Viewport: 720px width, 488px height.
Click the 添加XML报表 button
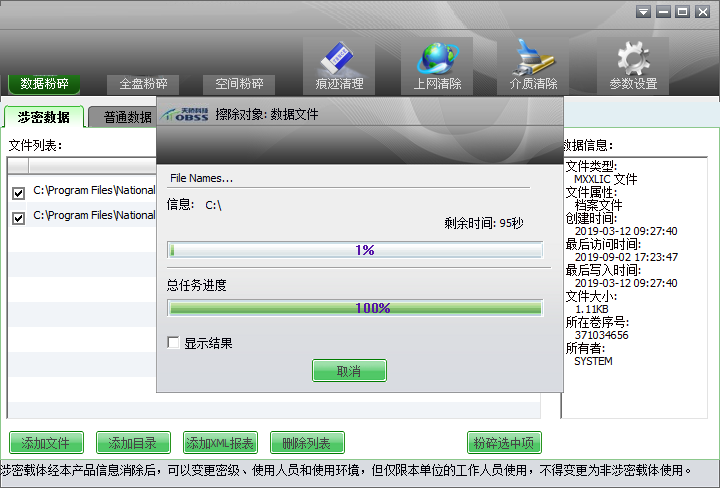pyautogui.click(x=220, y=443)
